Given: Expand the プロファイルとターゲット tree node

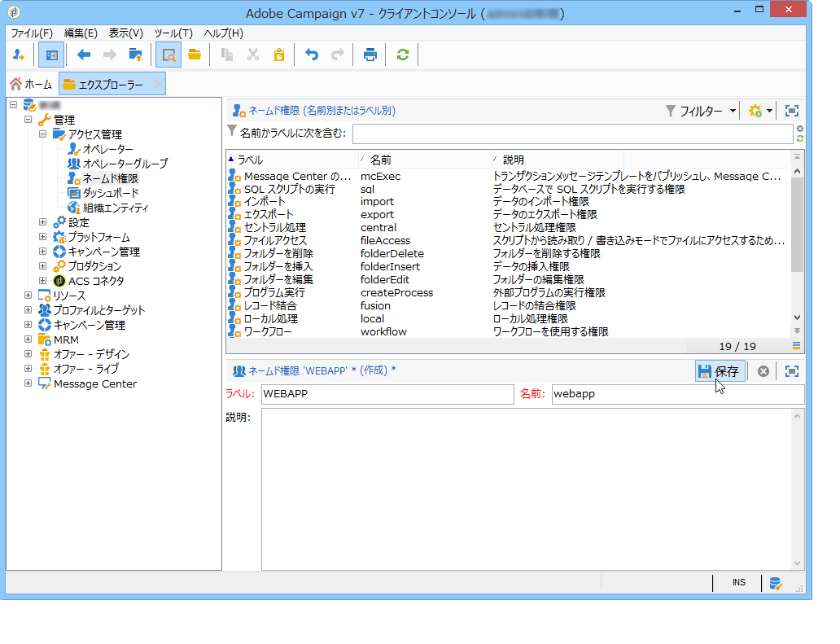Looking at the screenshot, I should 28,309.
